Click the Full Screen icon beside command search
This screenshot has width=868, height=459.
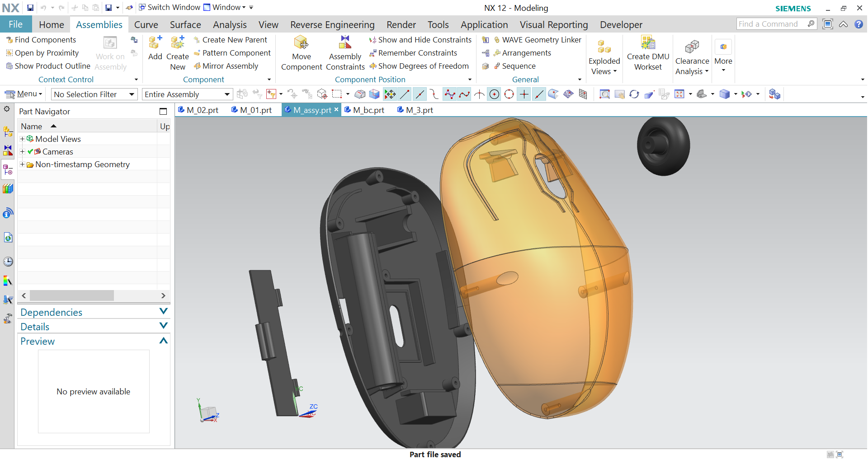pos(828,24)
